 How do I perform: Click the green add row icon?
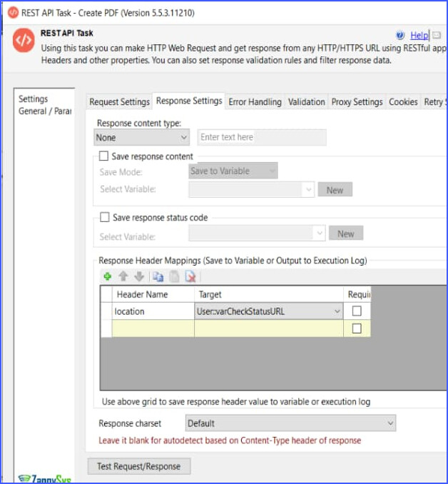tap(108, 276)
